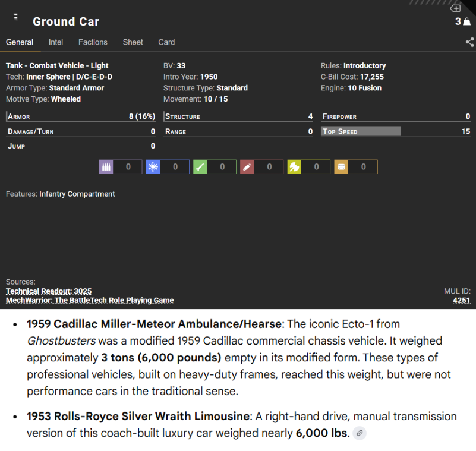Click 'Tank - Combat Vehicle - Light' text
This screenshot has width=476, height=451.
57,65
